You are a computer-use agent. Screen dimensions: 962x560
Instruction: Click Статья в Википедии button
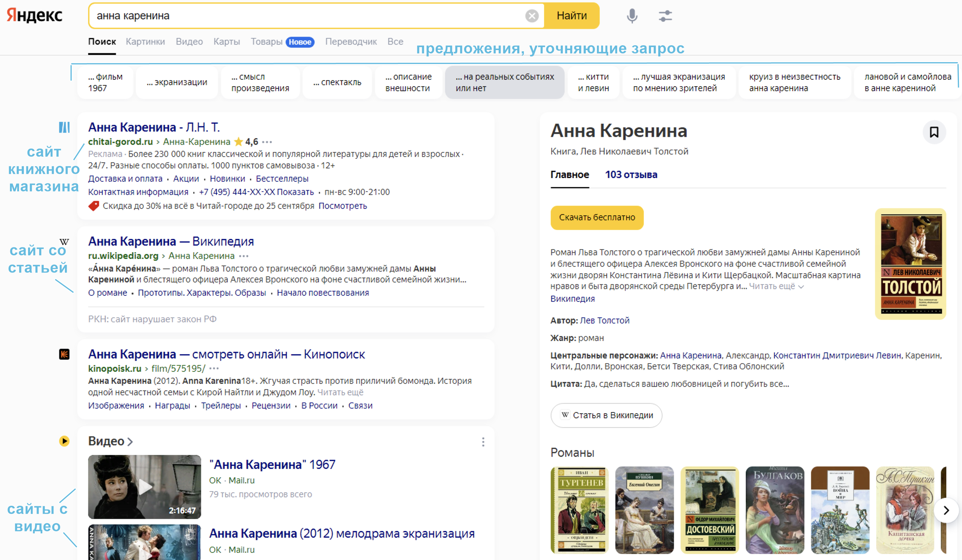point(606,415)
